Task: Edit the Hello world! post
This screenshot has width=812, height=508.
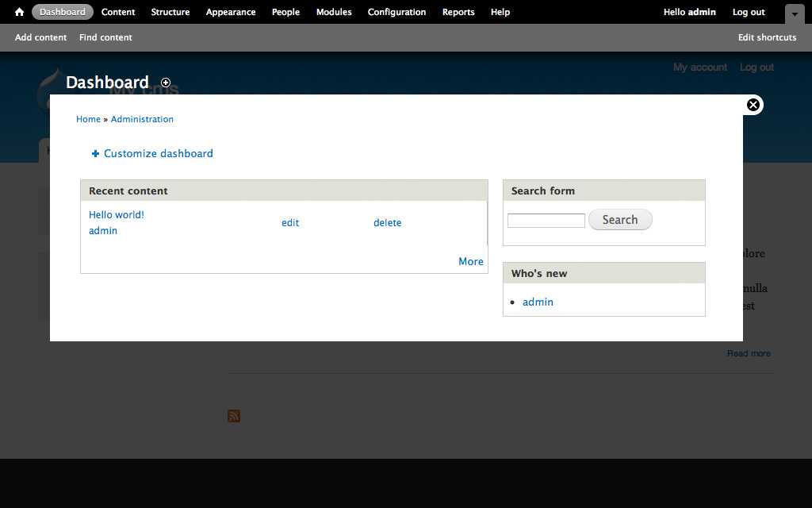Action: tap(290, 223)
